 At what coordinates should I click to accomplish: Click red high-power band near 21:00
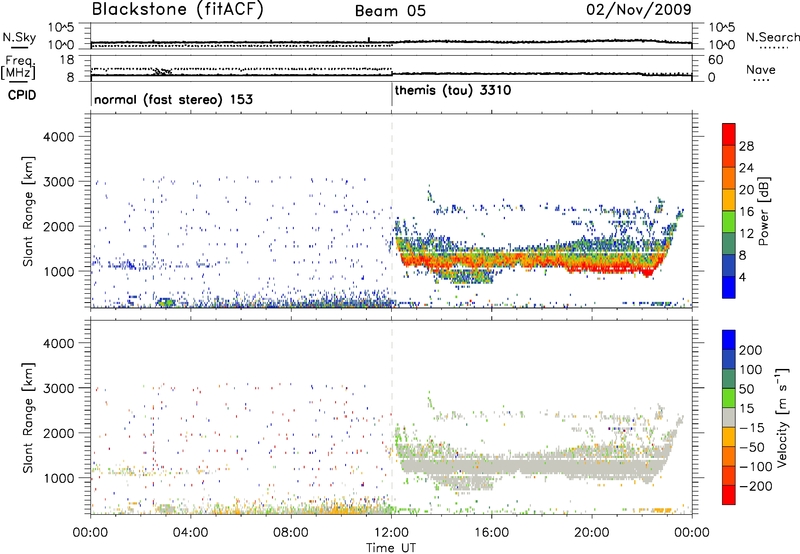point(617,267)
